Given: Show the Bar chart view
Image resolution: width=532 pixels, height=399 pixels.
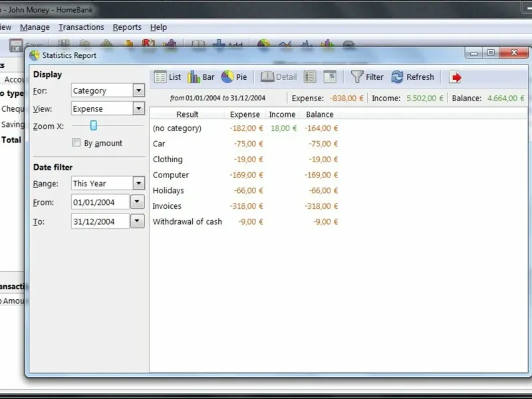Looking at the screenshot, I should tap(201, 77).
